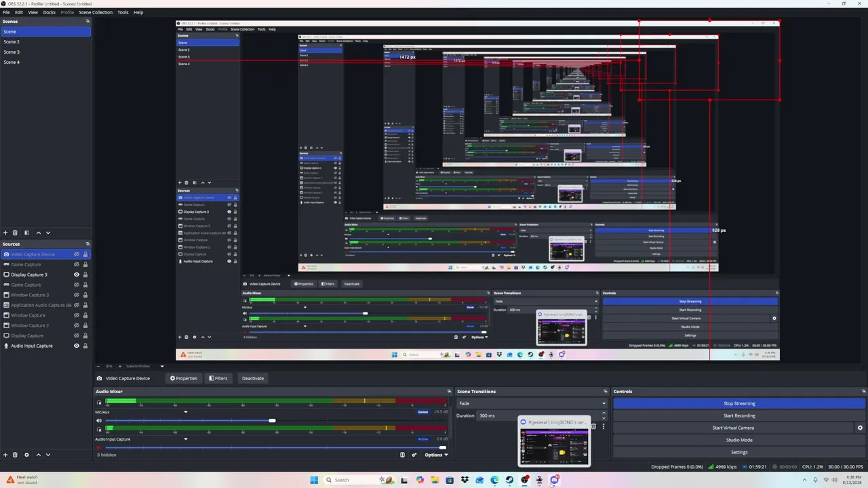Unlock the Display Capture 3 source
The height and width of the screenshot is (488, 868).
85,274
